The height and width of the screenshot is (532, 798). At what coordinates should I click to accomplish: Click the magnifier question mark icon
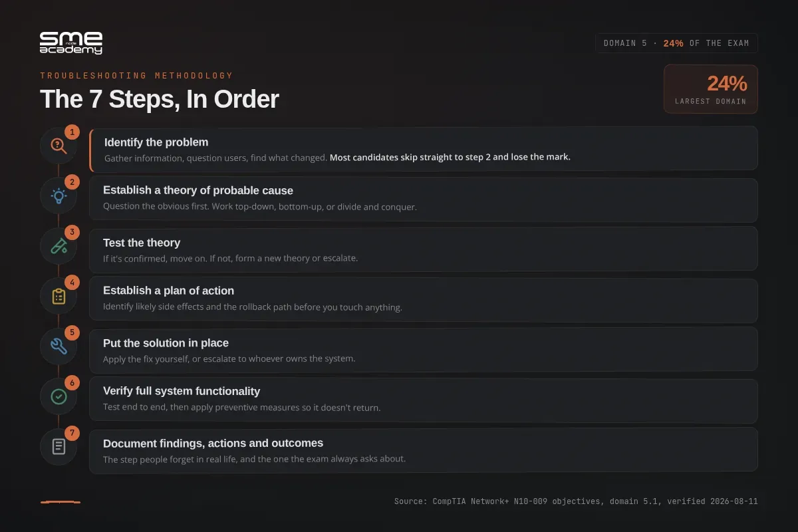59,145
